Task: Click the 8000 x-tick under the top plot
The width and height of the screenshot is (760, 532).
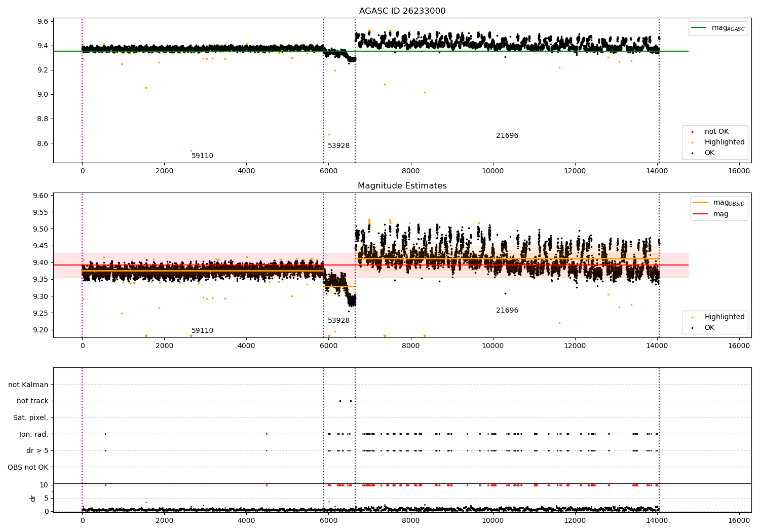Action: pos(410,171)
